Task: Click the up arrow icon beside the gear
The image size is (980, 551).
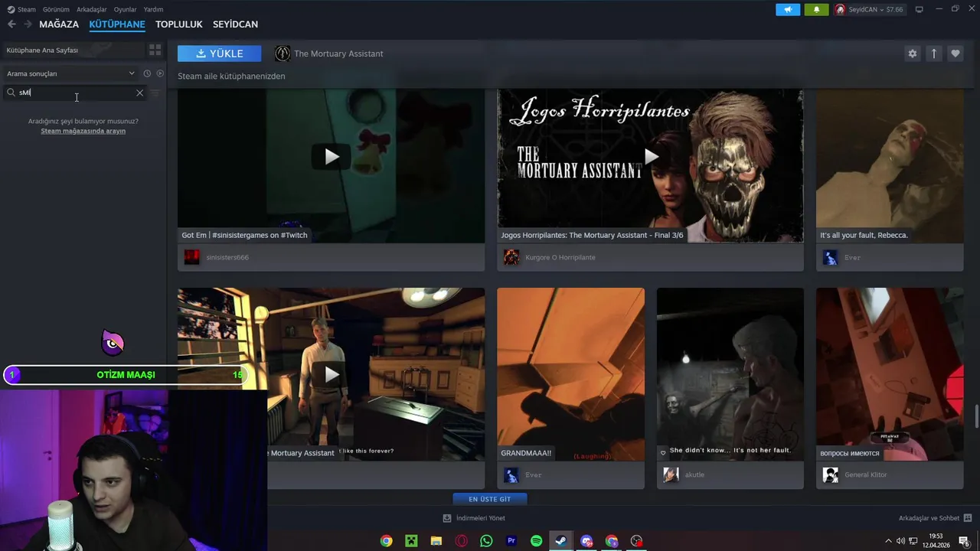Action: (x=933, y=54)
